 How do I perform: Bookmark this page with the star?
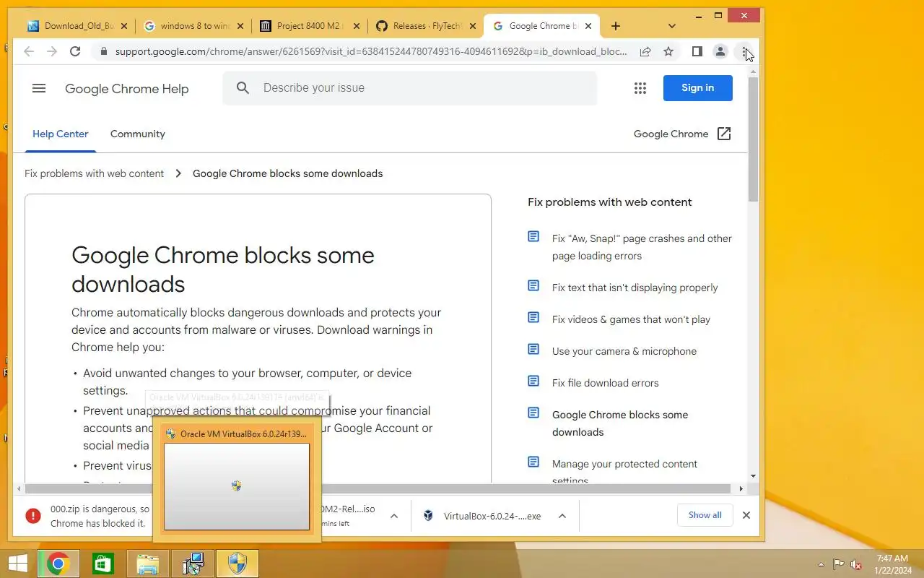coord(668,51)
